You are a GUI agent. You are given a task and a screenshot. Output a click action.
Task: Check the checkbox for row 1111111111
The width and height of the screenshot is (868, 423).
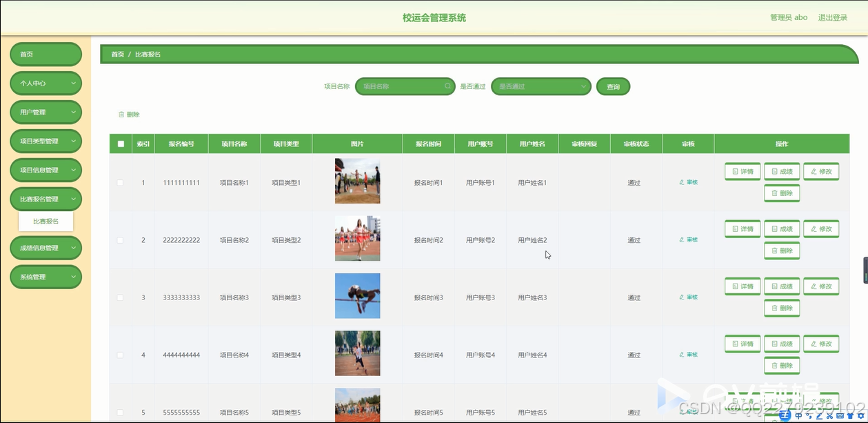(x=121, y=183)
